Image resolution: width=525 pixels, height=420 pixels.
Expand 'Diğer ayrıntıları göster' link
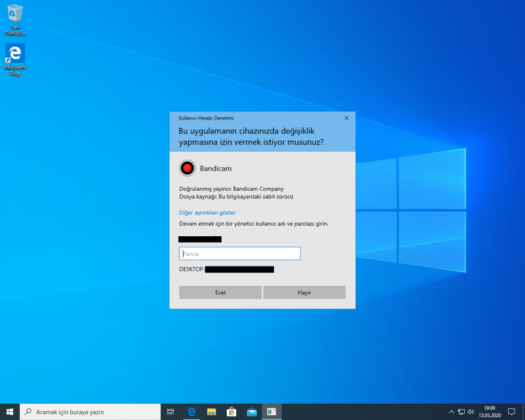pos(207,213)
